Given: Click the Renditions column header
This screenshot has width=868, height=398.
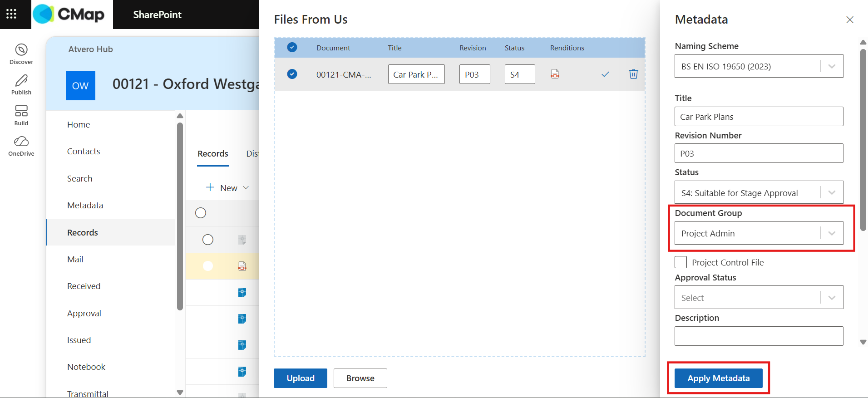Looking at the screenshot, I should 567,48.
